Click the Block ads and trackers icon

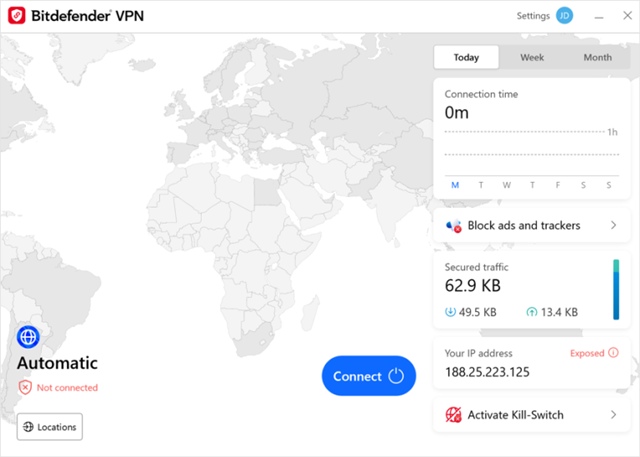[x=454, y=226]
